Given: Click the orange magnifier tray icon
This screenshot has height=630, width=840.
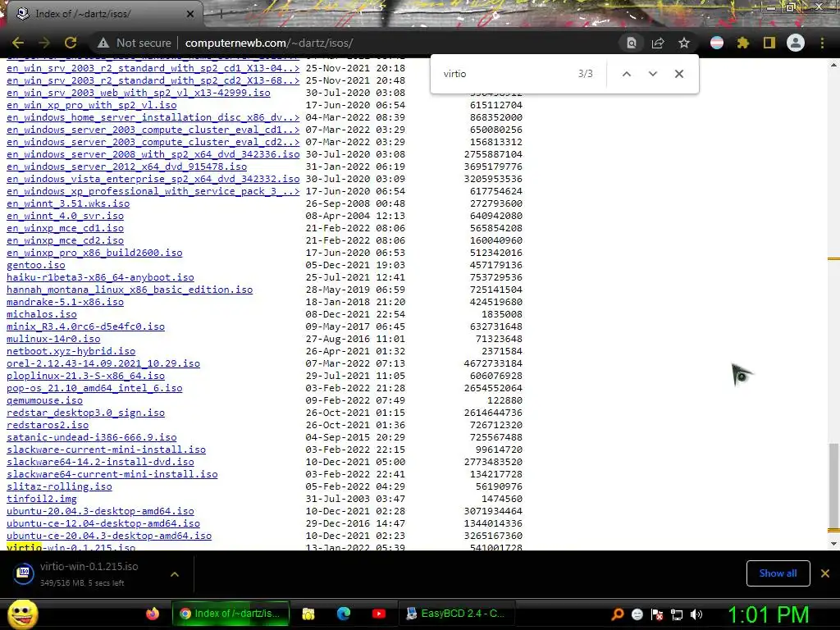Looking at the screenshot, I should click(x=617, y=614).
